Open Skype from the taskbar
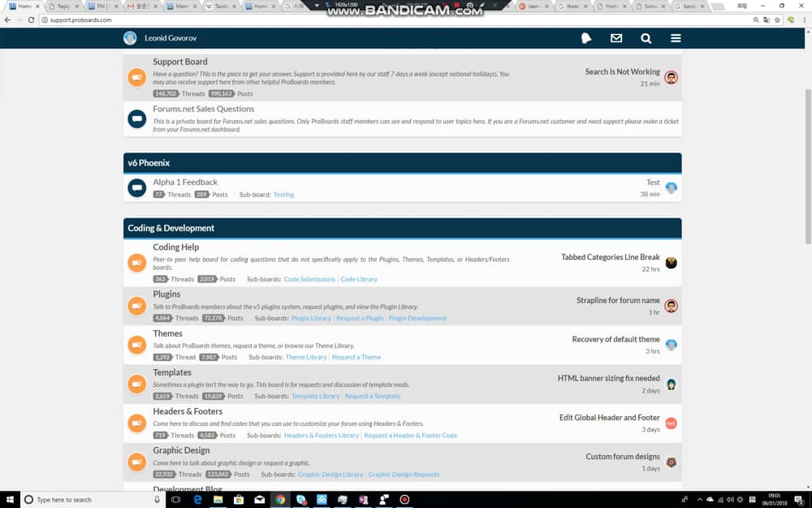The height and width of the screenshot is (508, 812). tap(301, 500)
